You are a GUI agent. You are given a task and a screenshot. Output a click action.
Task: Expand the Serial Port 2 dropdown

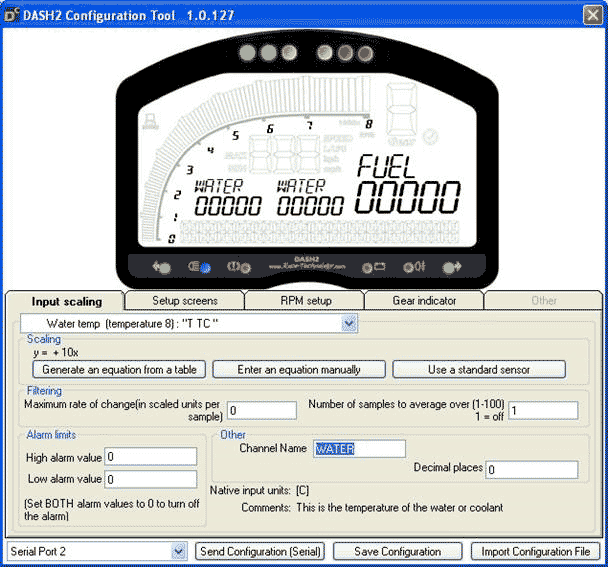[179, 551]
